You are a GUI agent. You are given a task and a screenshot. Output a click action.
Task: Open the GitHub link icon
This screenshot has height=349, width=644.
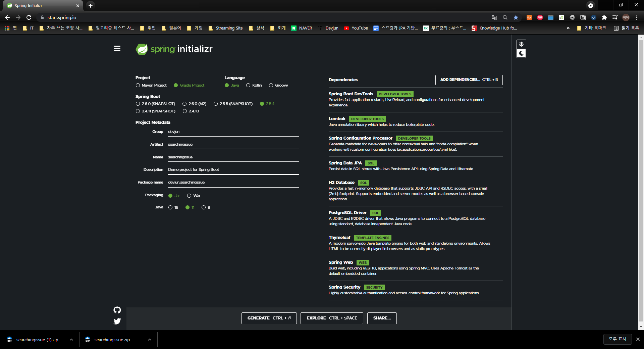click(x=117, y=310)
